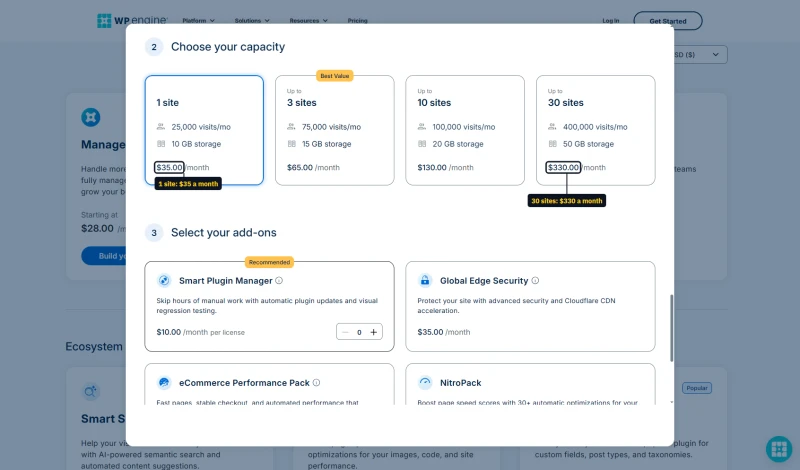Click the storage icon beside 15 GB storage
This screenshot has height=470, width=800.
point(291,144)
